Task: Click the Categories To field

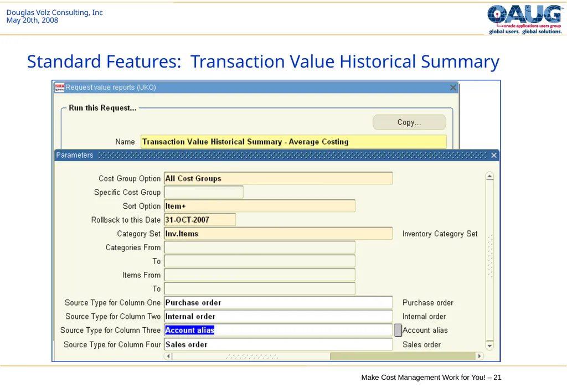Action: coord(260,261)
